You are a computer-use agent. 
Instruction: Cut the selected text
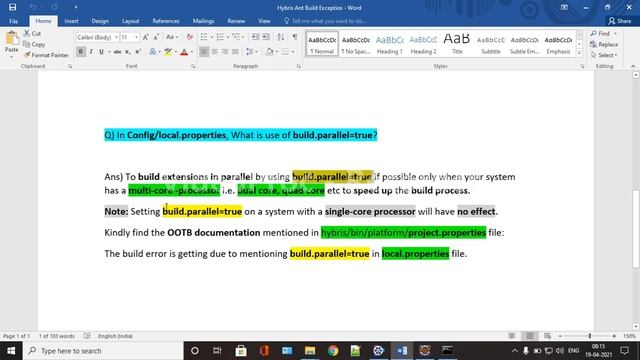(x=32, y=33)
